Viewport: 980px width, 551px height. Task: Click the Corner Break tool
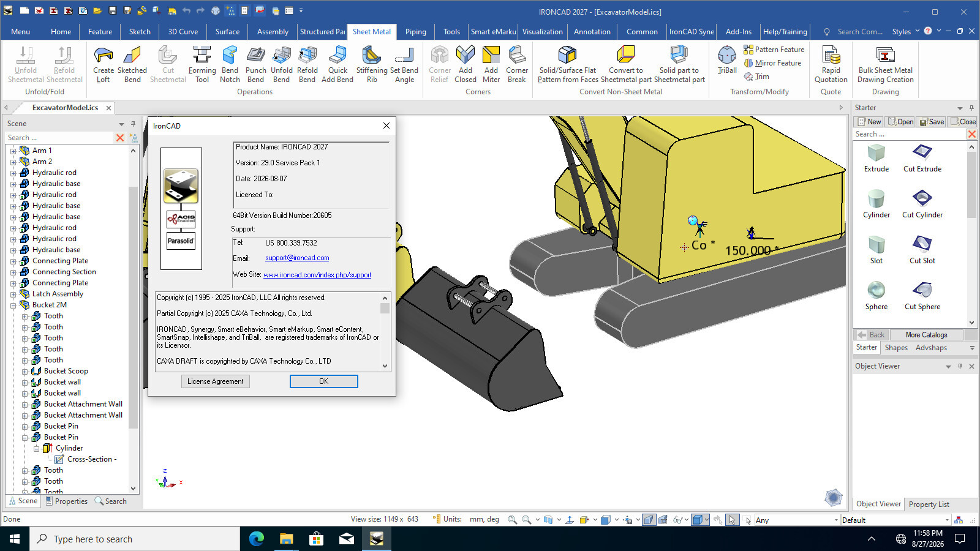pos(517,64)
